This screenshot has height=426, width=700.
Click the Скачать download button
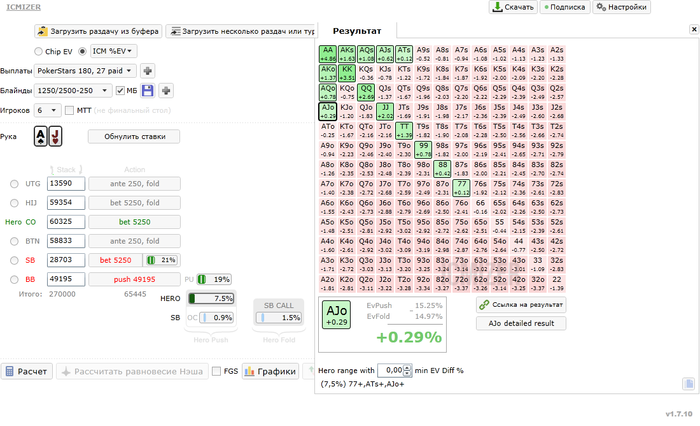pyautogui.click(x=513, y=7)
